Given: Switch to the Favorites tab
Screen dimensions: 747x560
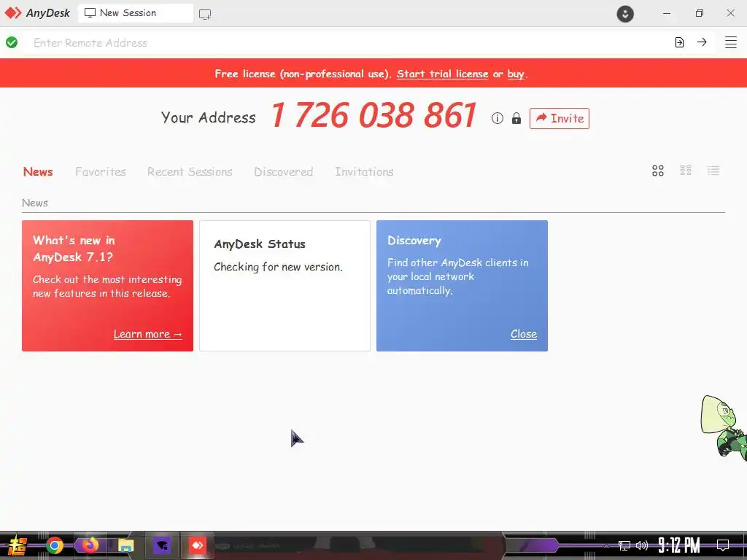Looking at the screenshot, I should coord(101,171).
